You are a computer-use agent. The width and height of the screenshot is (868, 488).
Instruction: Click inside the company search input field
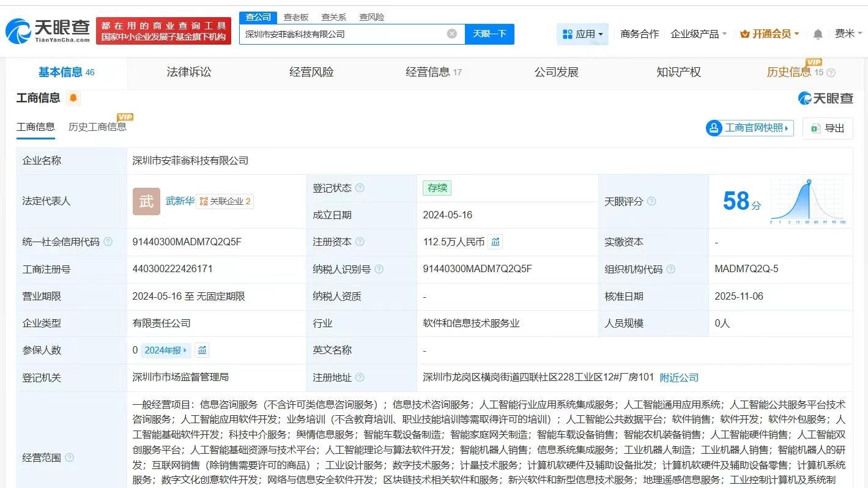click(343, 34)
